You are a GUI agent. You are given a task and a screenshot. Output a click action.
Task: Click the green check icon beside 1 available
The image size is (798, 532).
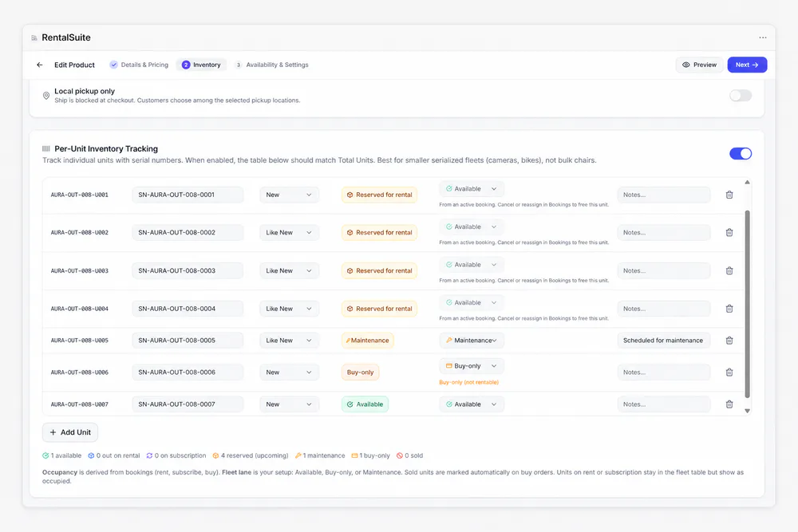(45, 455)
